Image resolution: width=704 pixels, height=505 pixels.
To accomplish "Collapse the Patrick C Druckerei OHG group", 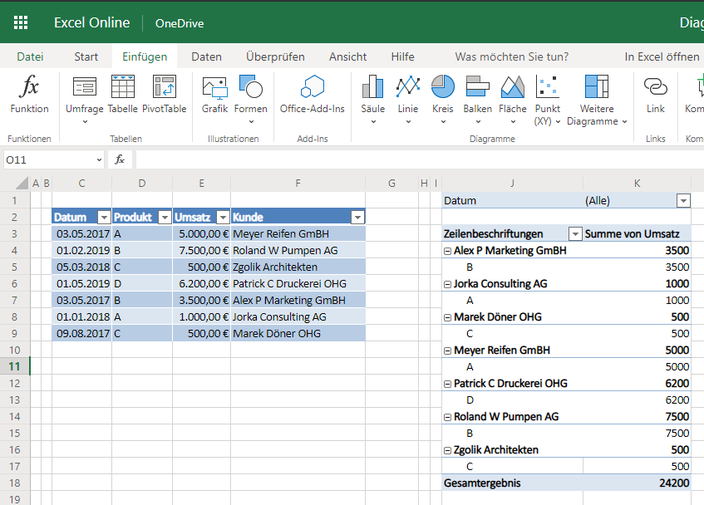I will pos(447,384).
